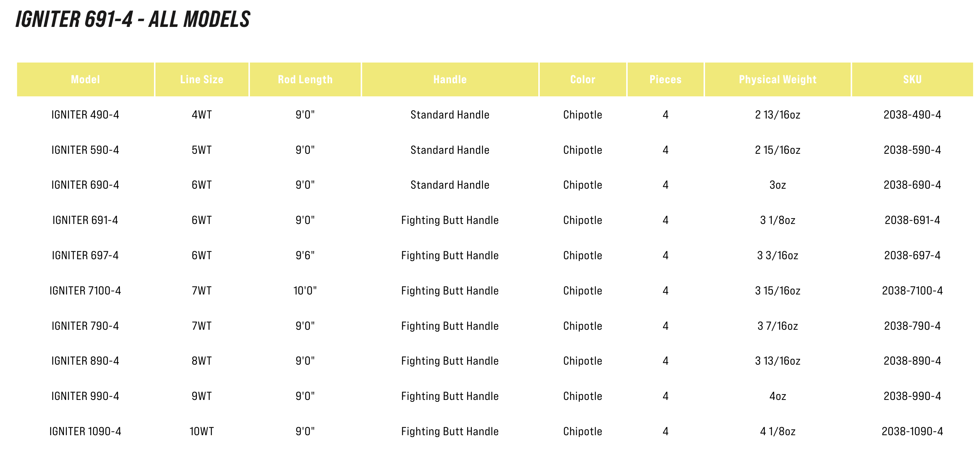Select the 10WT line size cell
980x453 pixels.
click(202, 431)
